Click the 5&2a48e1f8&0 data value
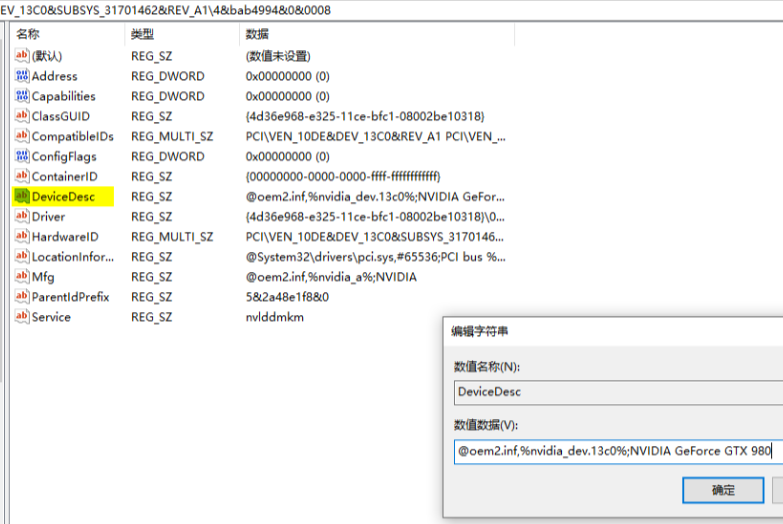Viewport: 783px width, 524px height. [287, 297]
